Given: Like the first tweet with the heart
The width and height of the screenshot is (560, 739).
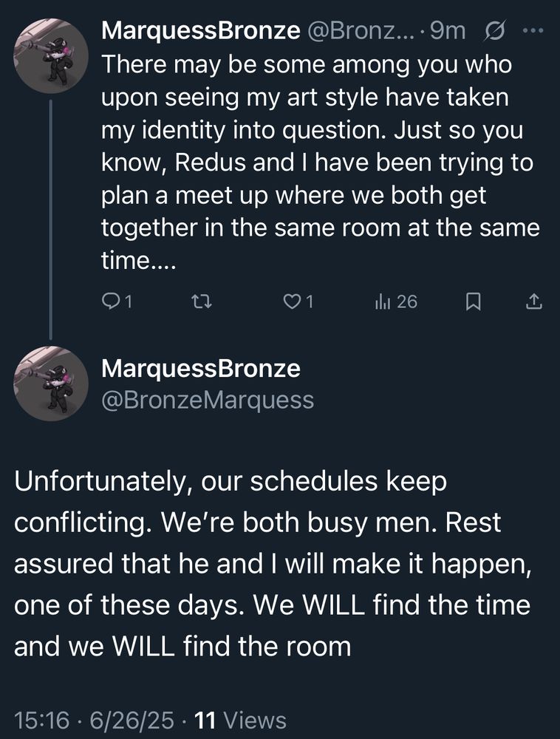Looking at the screenshot, I should pos(294,302).
